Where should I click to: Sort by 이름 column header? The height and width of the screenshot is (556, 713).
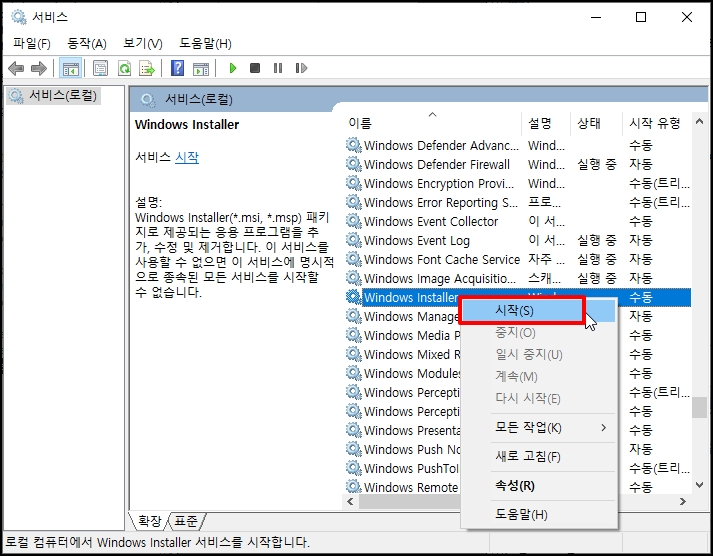pyautogui.click(x=432, y=123)
